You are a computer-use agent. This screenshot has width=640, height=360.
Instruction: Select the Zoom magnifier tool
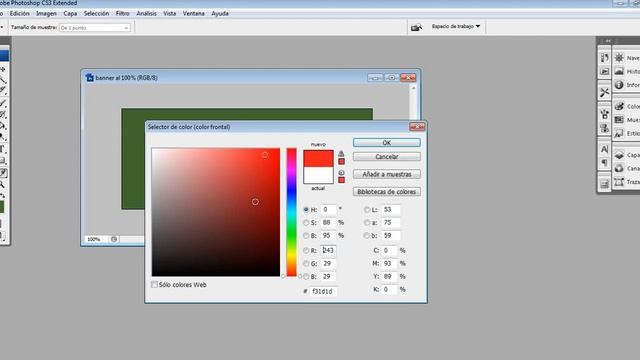(x=3, y=185)
